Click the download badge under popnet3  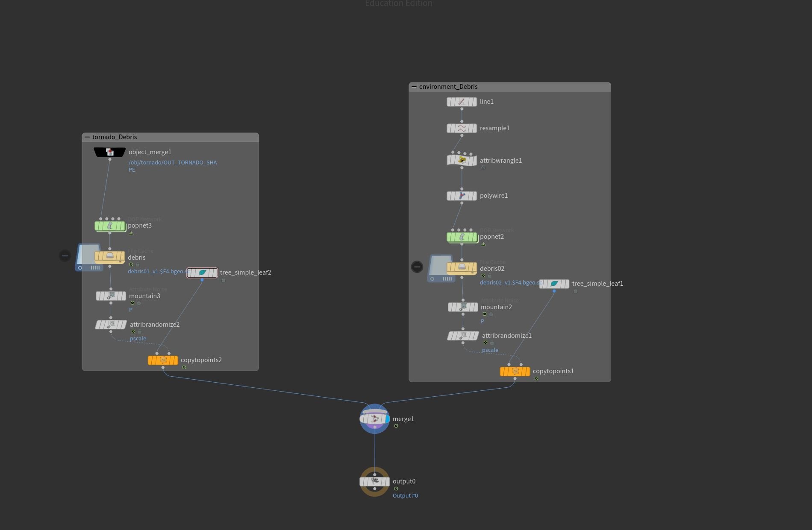131,233
